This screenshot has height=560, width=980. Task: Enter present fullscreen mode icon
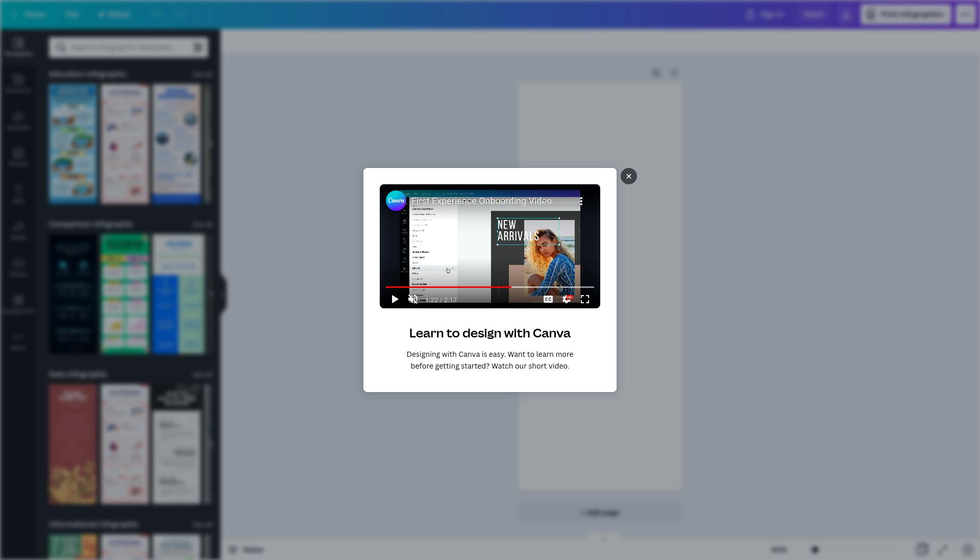[x=943, y=550]
